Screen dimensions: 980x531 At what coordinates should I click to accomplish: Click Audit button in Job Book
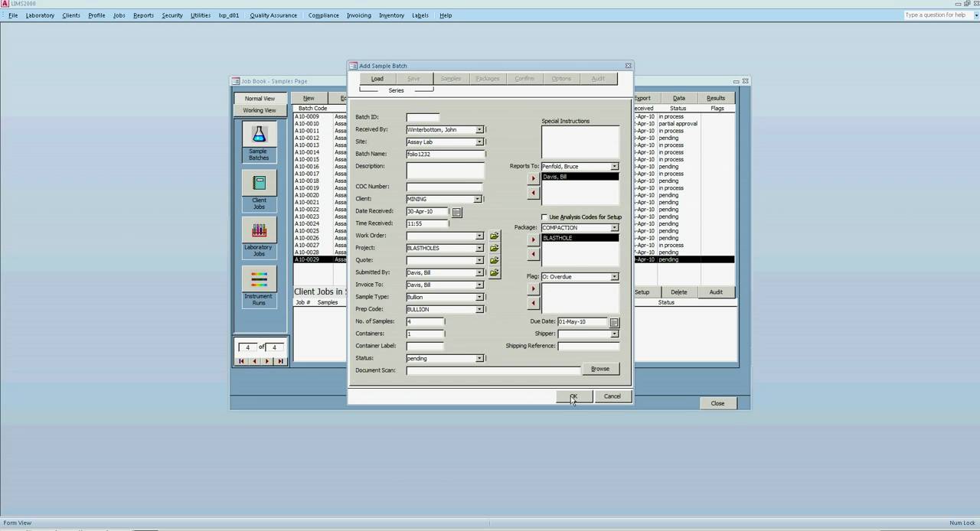click(x=716, y=292)
